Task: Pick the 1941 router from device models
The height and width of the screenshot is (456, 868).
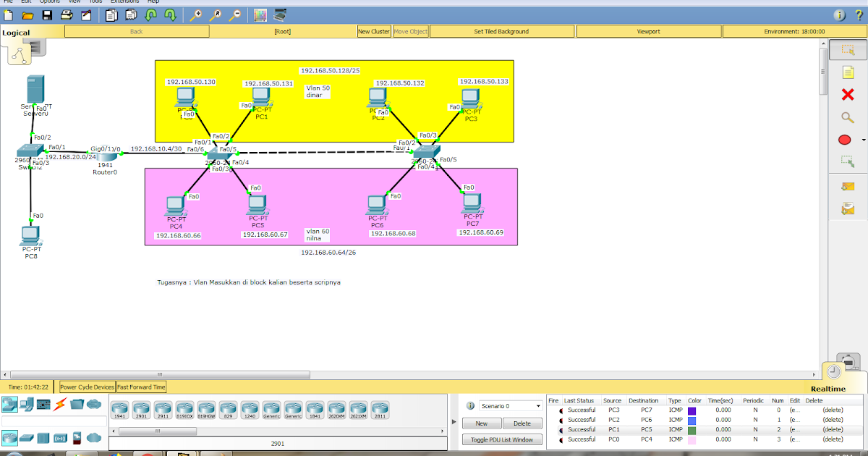Action: (119, 409)
